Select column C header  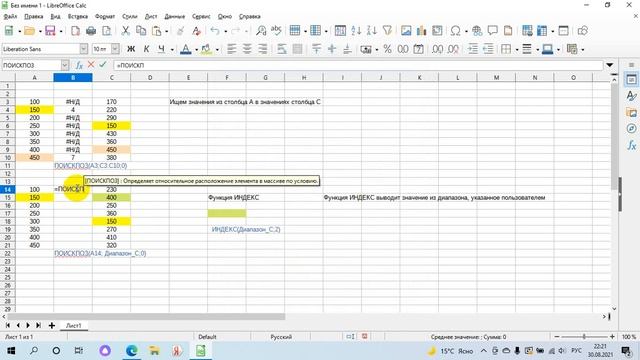(111, 78)
